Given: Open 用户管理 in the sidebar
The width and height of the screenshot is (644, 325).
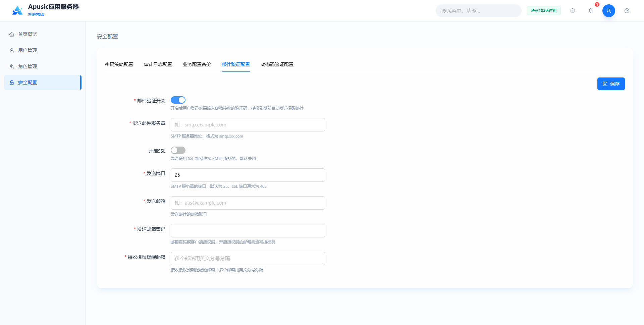Looking at the screenshot, I should click(43, 50).
